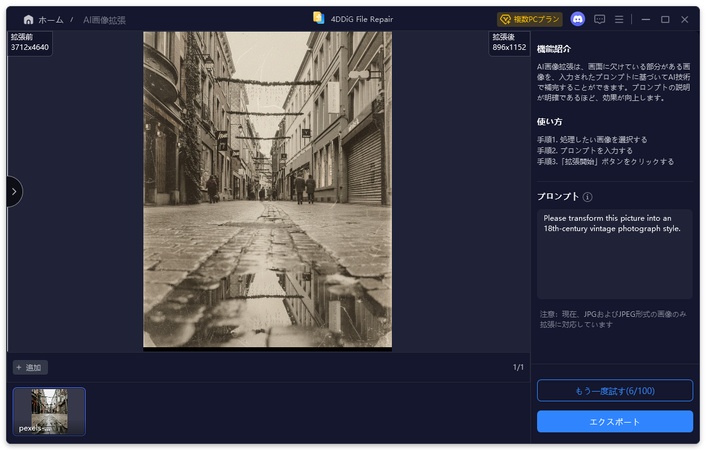This screenshot has height=450, width=706.
Task: Open the hamburger menu icon
Action: [x=619, y=19]
